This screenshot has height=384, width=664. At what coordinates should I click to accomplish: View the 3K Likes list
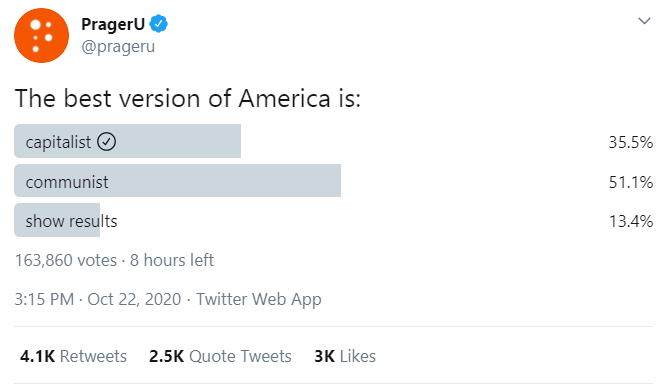(x=345, y=356)
